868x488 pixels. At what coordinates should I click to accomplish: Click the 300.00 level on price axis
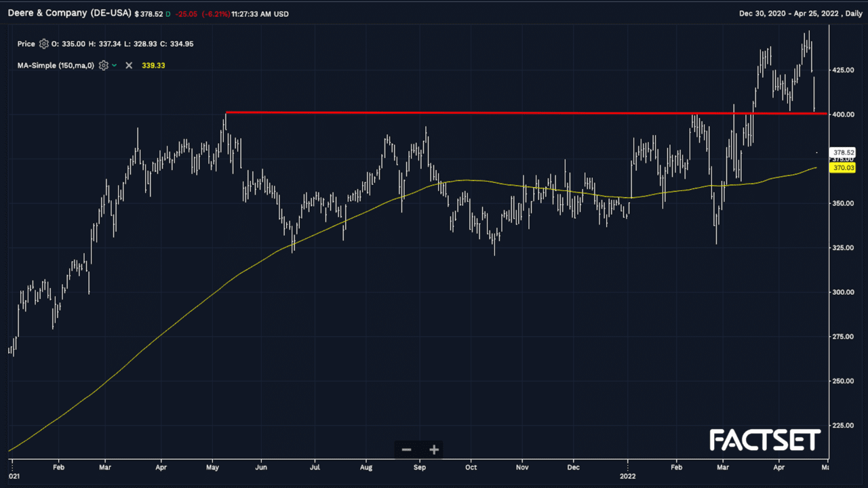pyautogui.click(x=844, y=292)
